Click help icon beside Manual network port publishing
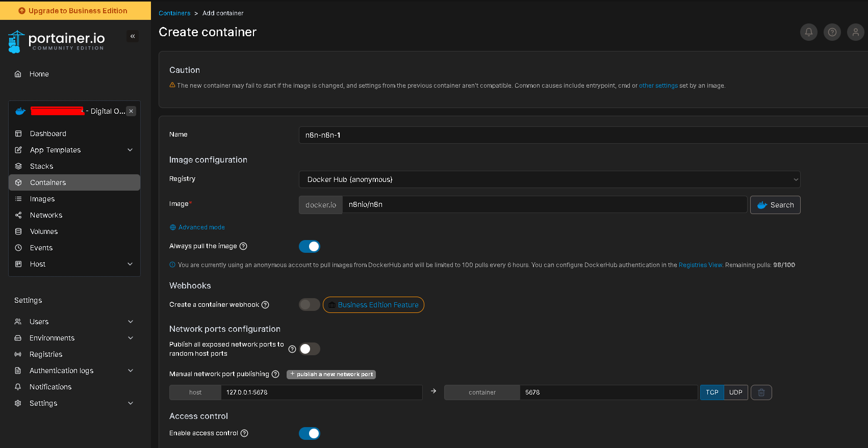This screenshot has height=448, width=868. click(275, 374)
